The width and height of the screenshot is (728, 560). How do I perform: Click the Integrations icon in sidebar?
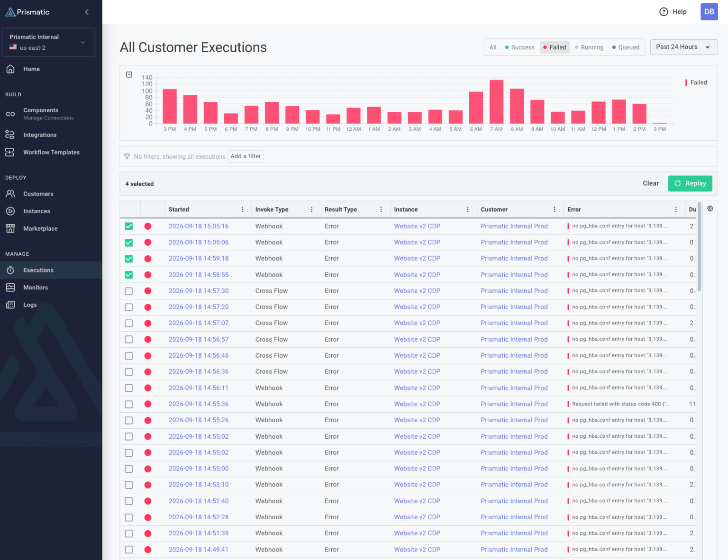10,135
